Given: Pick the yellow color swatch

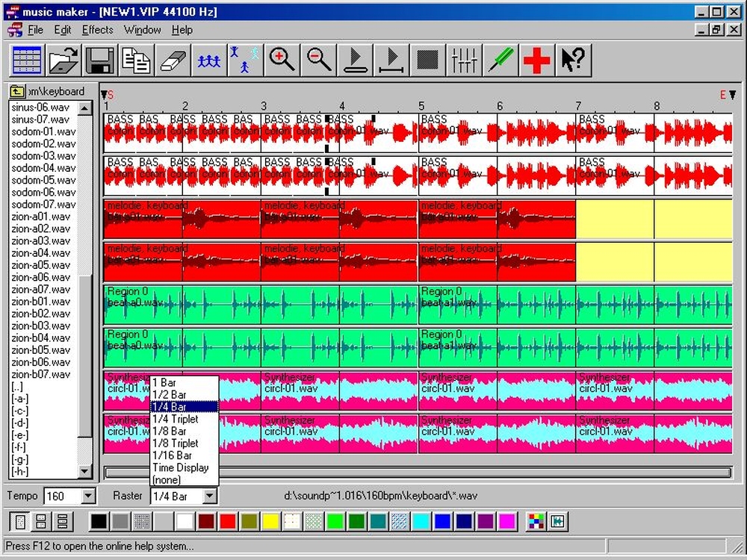Looking at the screenshot, I should [270, 521].
